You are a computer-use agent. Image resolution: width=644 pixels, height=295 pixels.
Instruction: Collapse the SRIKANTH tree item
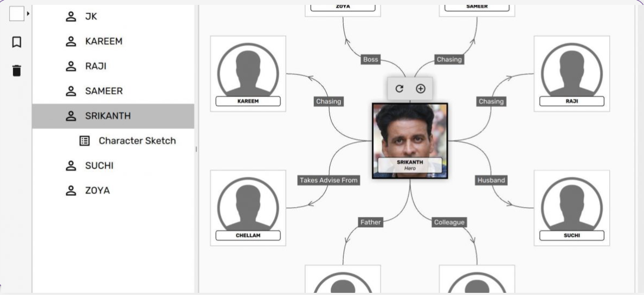113,116
